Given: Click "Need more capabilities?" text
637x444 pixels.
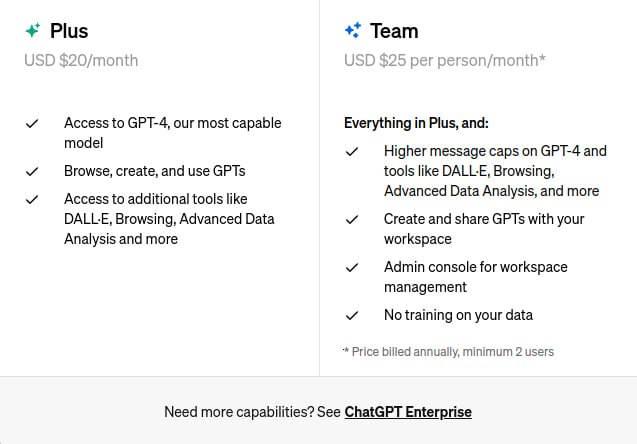Looking at the screenshot, I should pos(237,412).
